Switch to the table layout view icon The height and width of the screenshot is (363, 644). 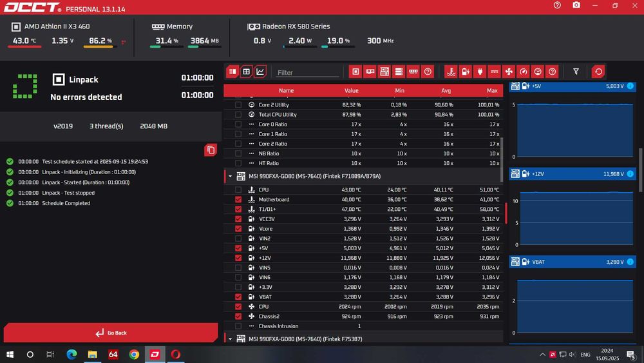pos(247,72)
